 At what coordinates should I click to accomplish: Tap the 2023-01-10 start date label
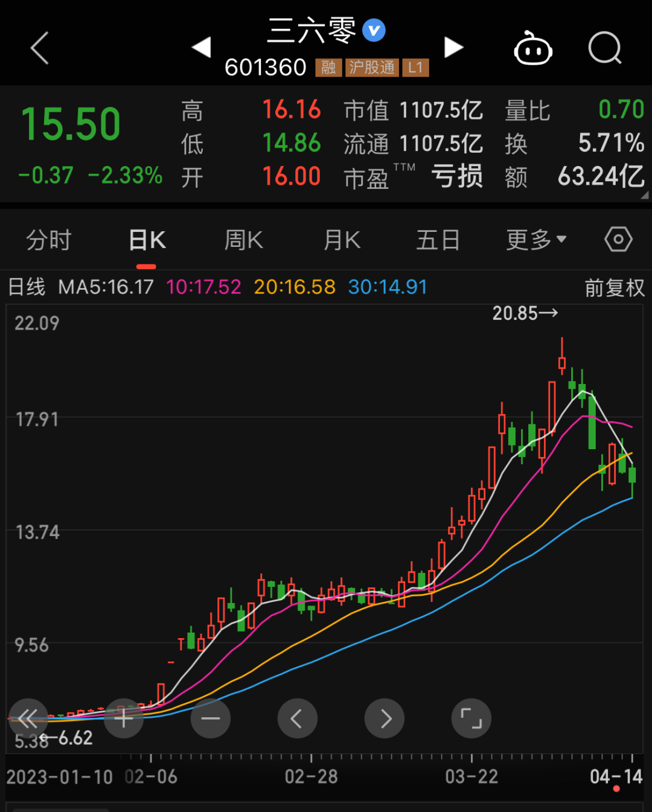[x=60, y=777]
